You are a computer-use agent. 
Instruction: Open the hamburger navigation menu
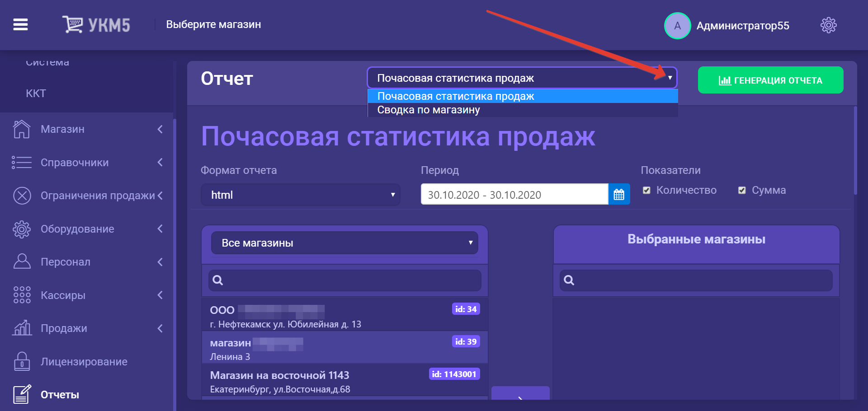pyautogui.click(x=20, y=24)
